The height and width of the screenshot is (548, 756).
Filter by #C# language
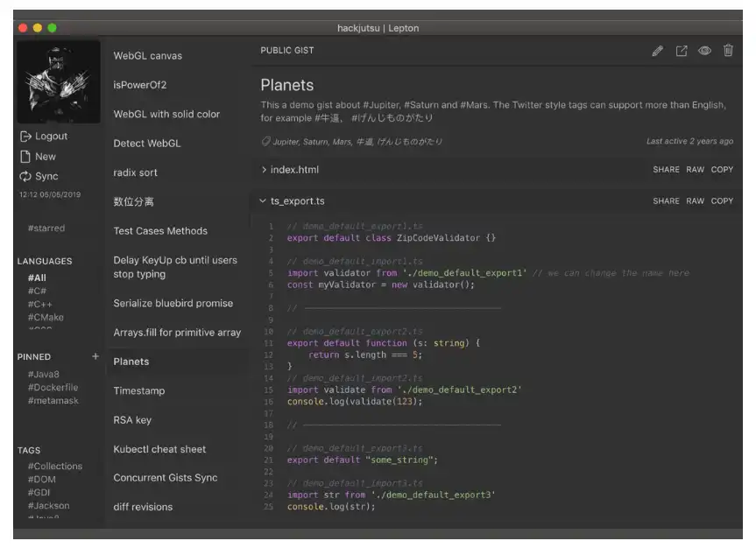coord(37,291)
